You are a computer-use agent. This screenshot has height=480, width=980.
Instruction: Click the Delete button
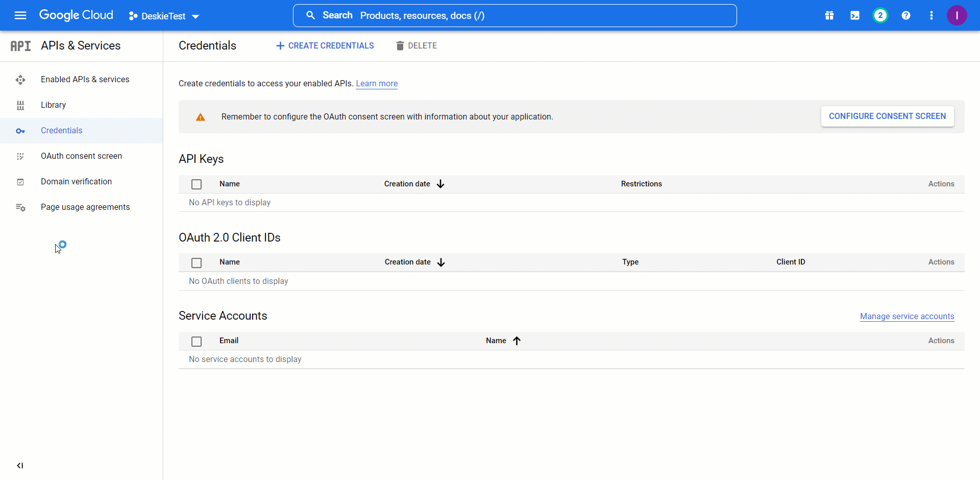pyautogui.click(x=416, y=45)
